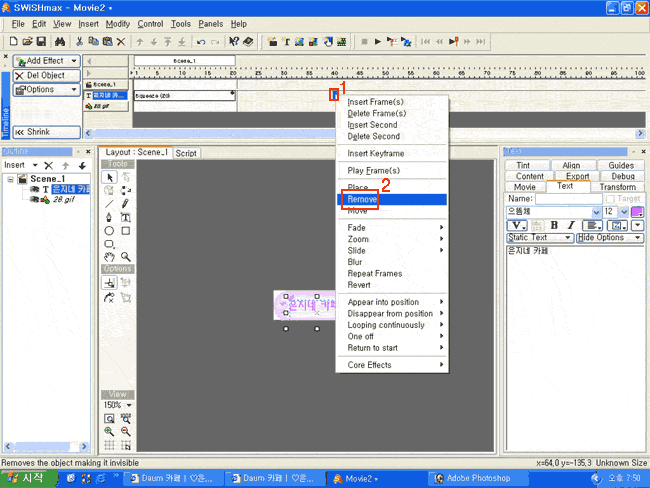This screenshot has height=488, width=650.
Task: Toggle visibility eye of the text object
Action: (x=35, y=189)
